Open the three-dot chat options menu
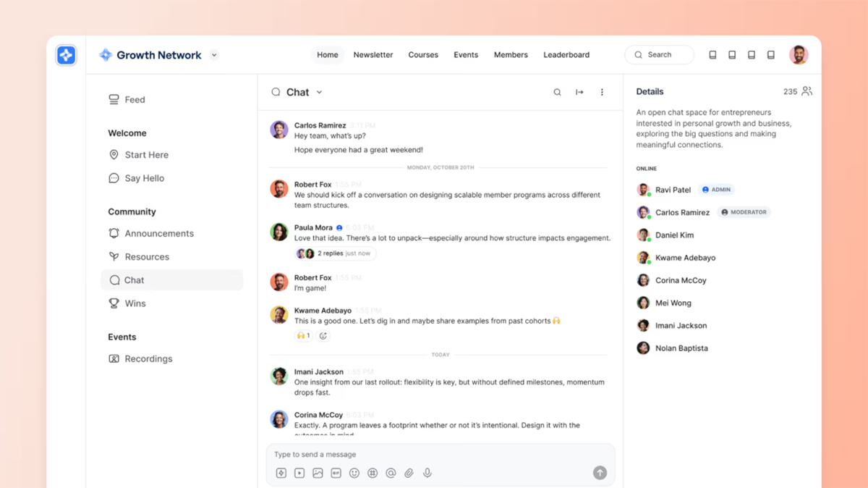This screenshot has height=488, width=868. click(x=602, y=92)
